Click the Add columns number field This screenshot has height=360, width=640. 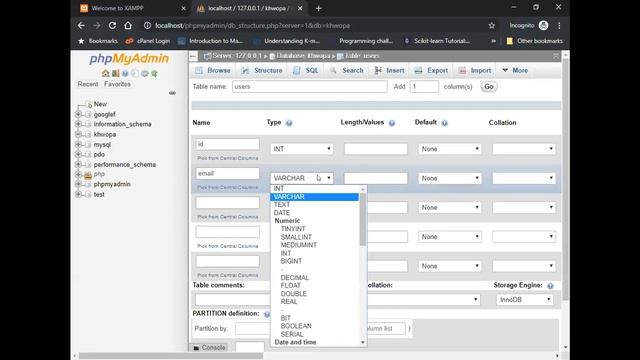(424, 87)
